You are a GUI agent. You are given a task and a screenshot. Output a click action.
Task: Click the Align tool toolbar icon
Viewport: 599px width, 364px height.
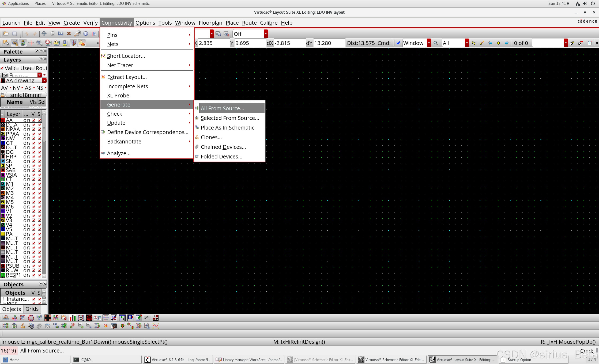click(x=94, y=34)
